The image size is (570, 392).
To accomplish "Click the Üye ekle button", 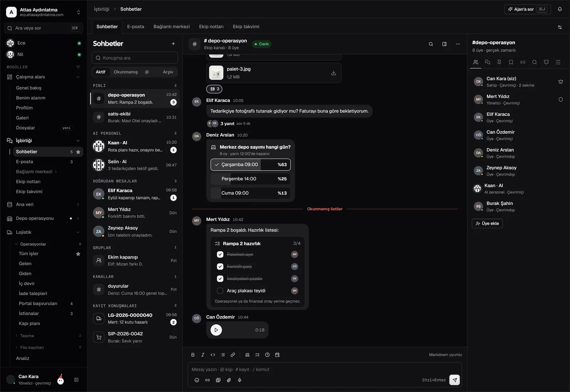I will [487, 223].
